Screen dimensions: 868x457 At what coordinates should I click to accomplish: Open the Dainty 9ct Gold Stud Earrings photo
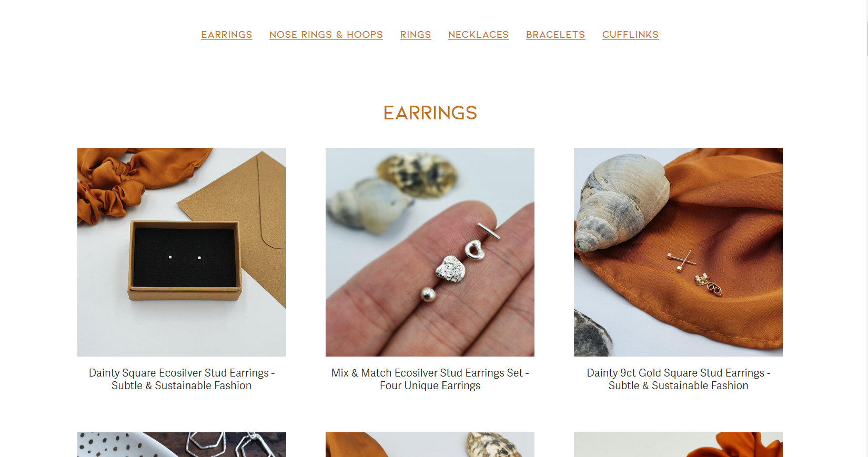[678, 252]
